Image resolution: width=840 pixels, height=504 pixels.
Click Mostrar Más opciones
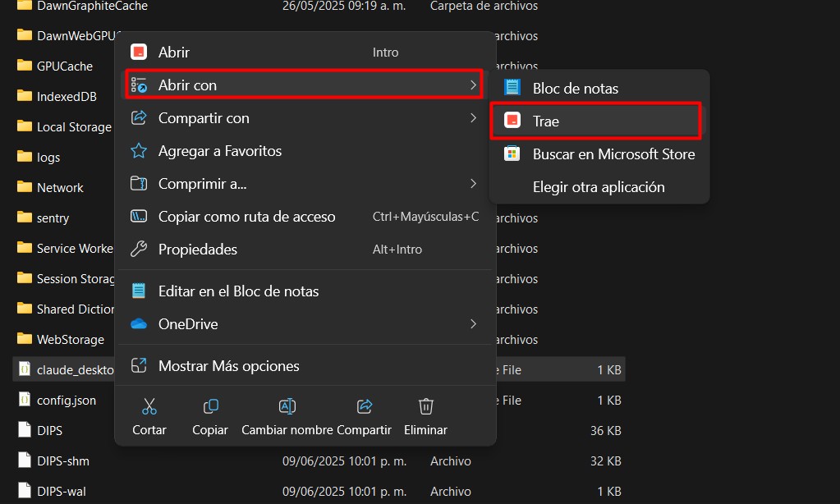(228, 366)
